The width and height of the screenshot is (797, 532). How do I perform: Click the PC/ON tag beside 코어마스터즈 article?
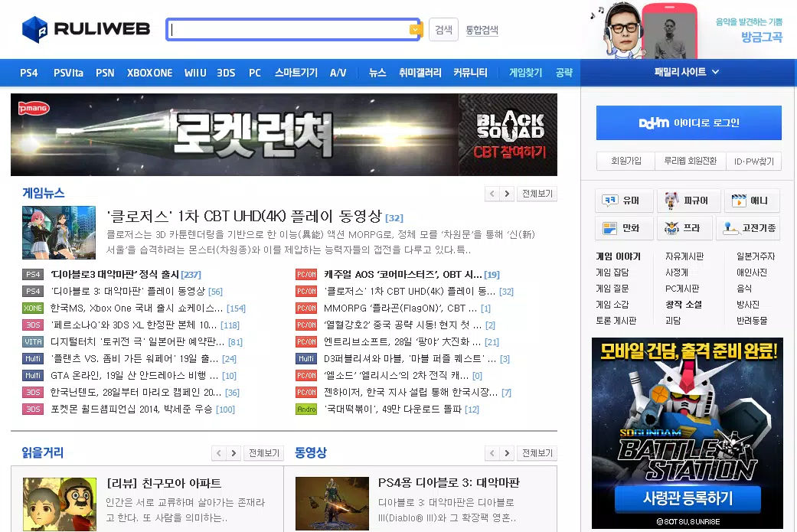306,274
